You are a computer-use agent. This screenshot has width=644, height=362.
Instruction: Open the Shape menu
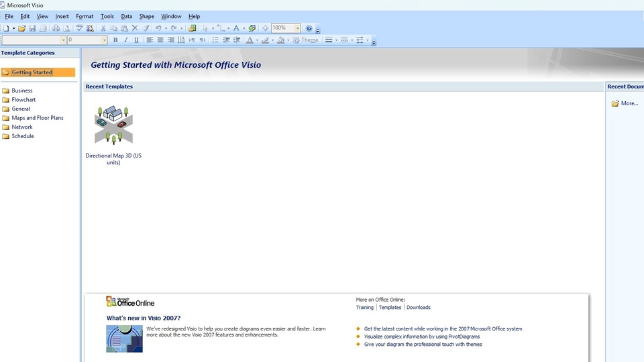click(x=146, y=16)
